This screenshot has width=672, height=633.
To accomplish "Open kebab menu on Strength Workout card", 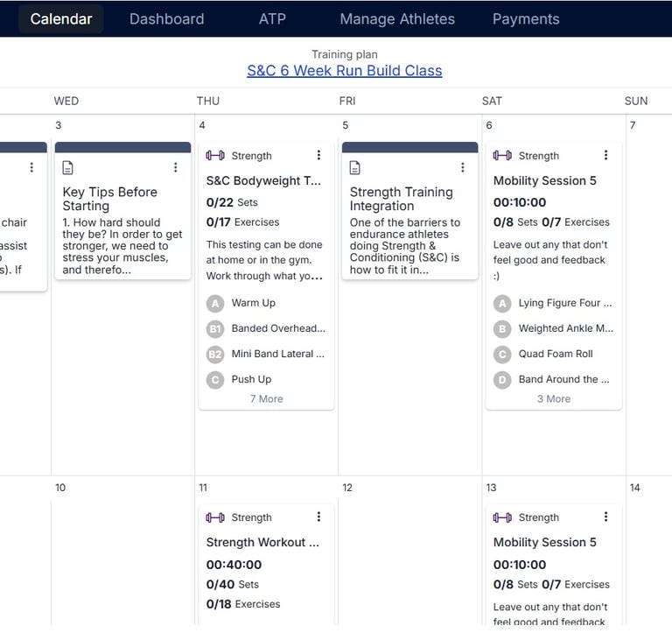I will pos(318,517).
